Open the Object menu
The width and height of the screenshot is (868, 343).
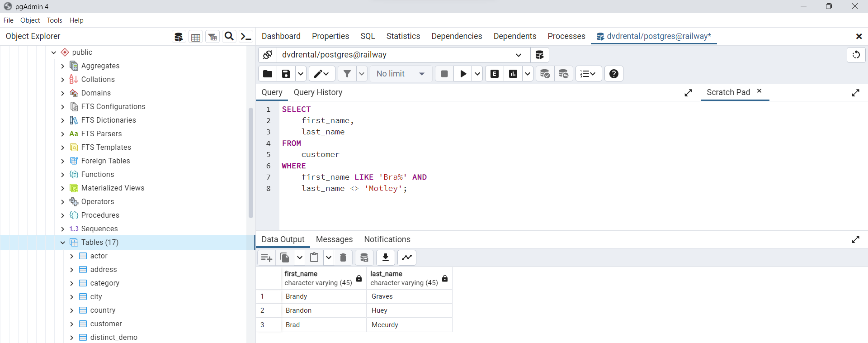tap(30, 20)
